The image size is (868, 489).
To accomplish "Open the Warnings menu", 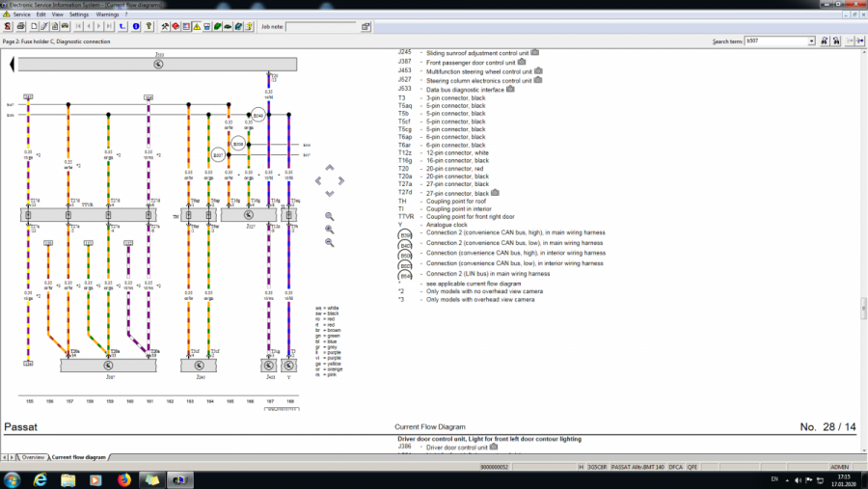I will [108, 14].
